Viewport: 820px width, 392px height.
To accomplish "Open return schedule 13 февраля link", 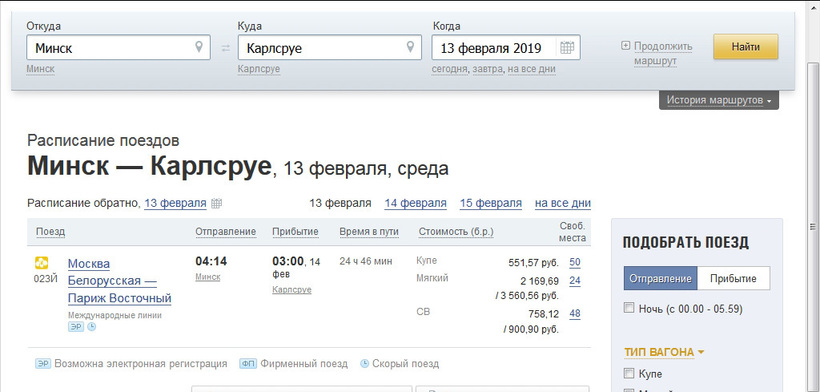I will [x=175, y=203].
